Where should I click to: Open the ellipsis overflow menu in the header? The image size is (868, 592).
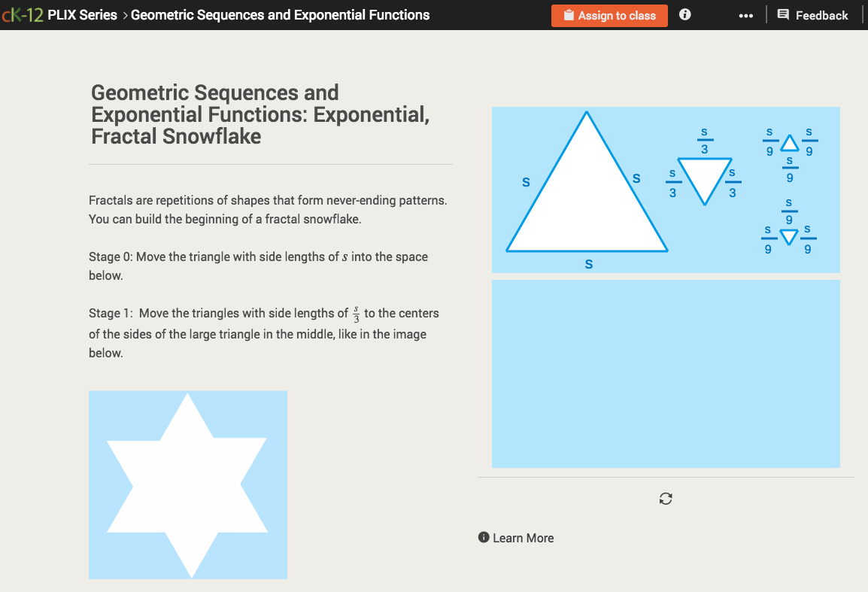pos(745,14)
